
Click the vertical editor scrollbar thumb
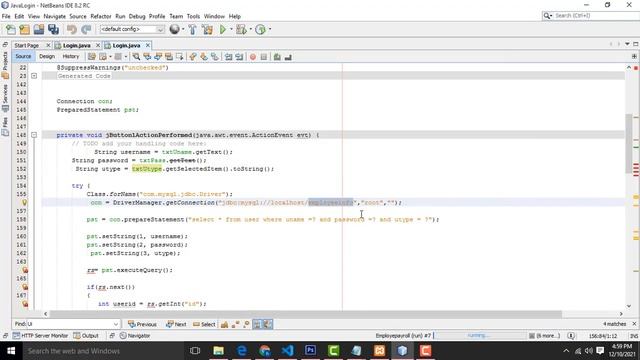tap(629, 144)
